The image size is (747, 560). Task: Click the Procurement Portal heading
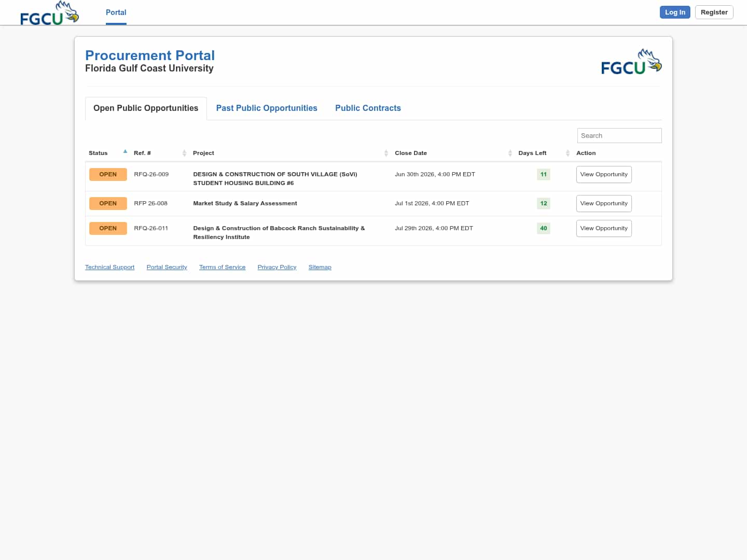[150, 55]
